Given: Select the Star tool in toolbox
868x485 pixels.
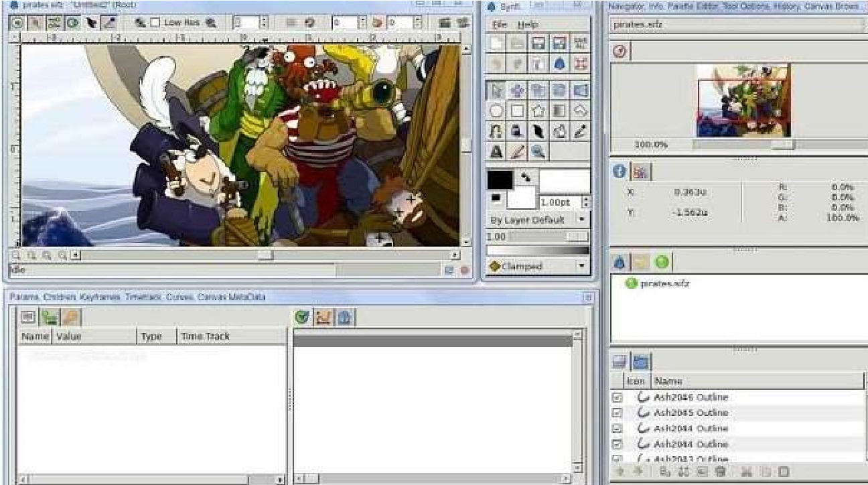Looking at the screenshot, I should (538, 111).
